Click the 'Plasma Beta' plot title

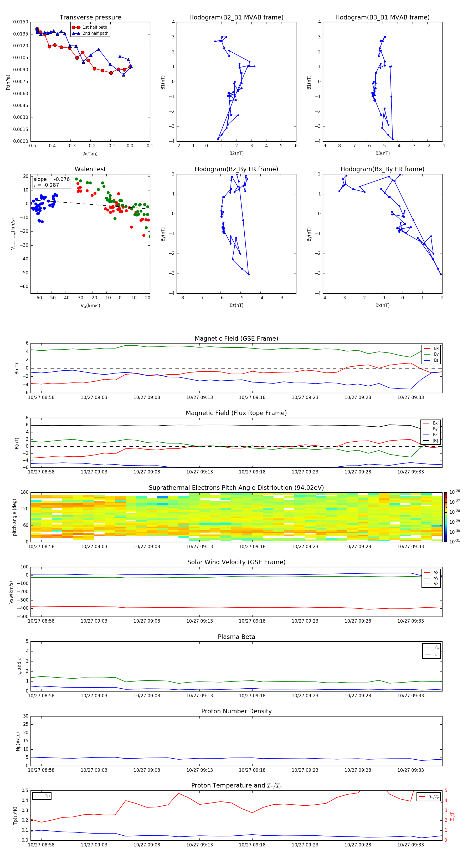tap(236, 637)
